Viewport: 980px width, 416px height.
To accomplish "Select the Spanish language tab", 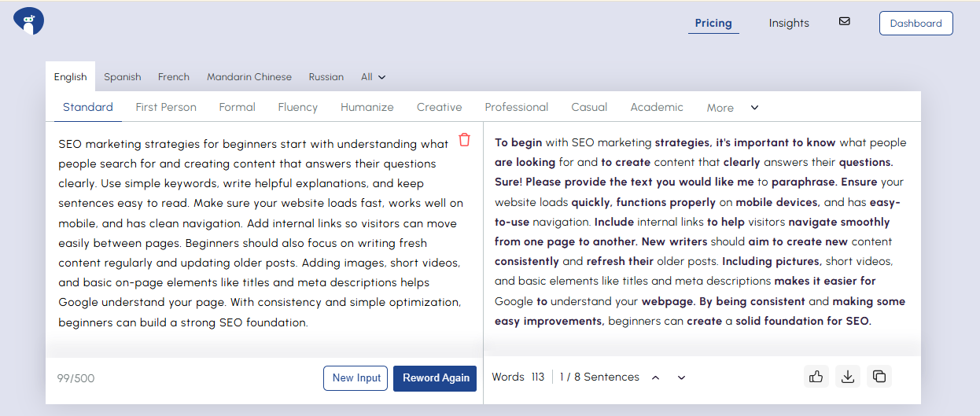I will (123, 77).
